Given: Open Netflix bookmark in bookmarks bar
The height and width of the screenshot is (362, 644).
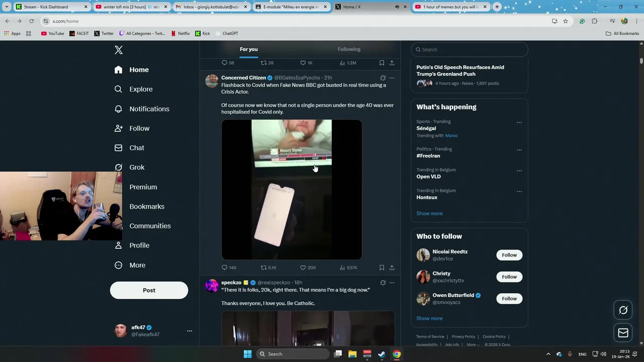Looking at the screenshot, I should coord(180,34).
